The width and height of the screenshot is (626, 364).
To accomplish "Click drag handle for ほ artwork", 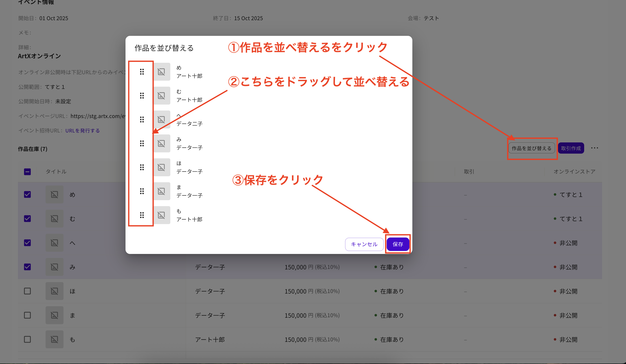I will point(142,167).
